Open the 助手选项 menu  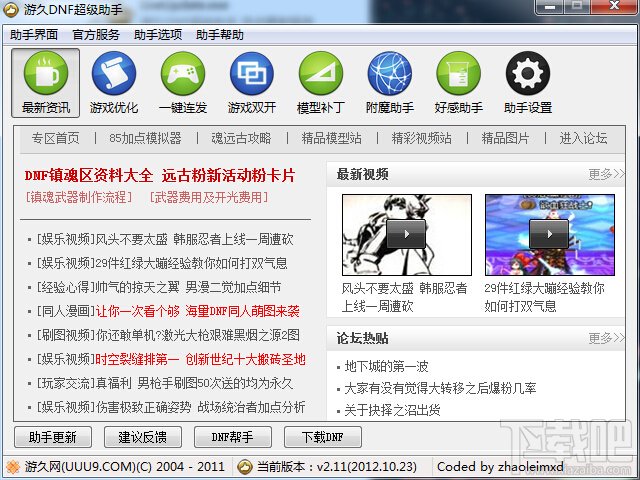[x=158, y=35]
